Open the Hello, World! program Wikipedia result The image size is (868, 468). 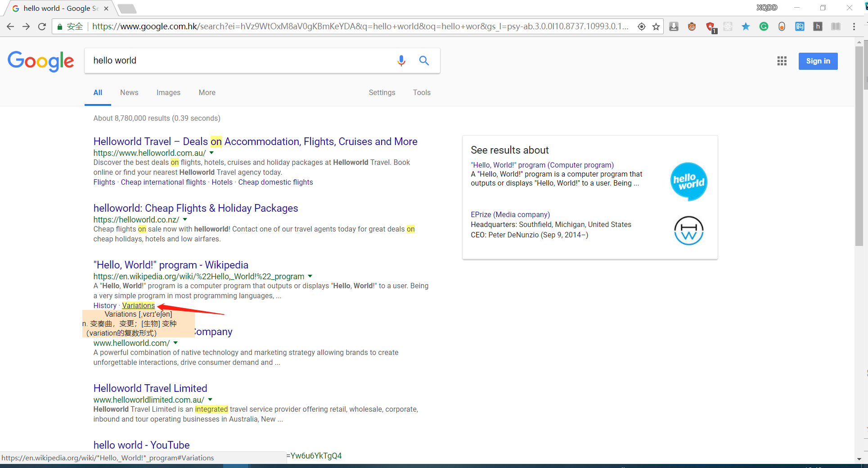pos(171,265)
